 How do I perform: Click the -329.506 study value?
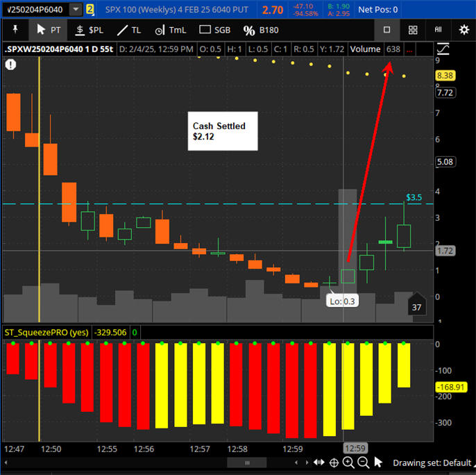[110, 333]
